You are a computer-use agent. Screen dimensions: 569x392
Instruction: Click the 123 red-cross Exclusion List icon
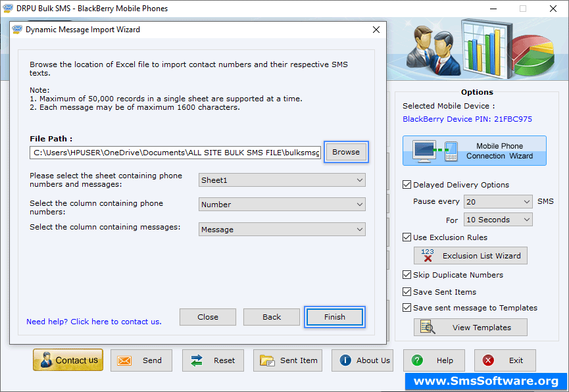[428, 255]
